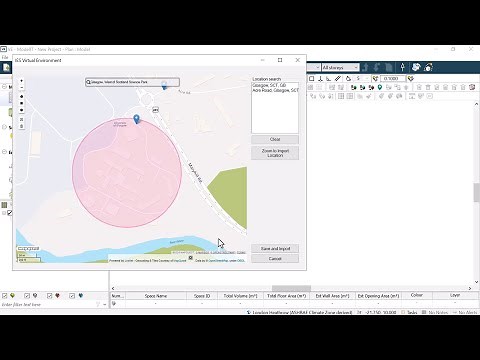
Task: Click the angle snap icon in drawing toolbar
Action: pos(329,79)
